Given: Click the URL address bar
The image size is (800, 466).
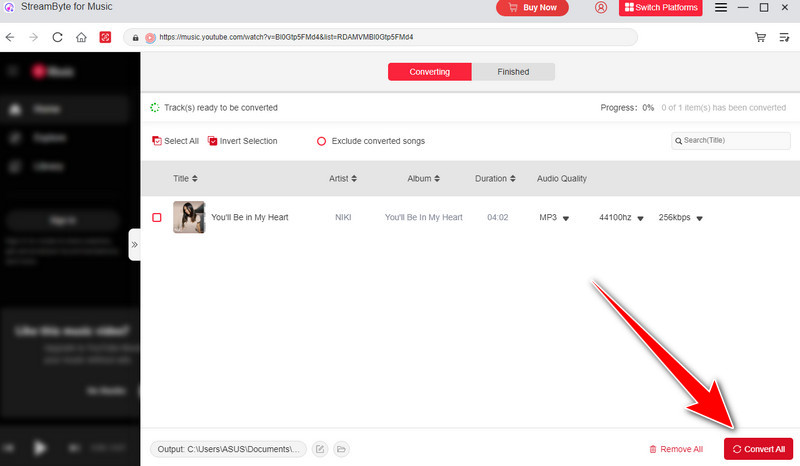Looking at the screenshot, I should pos(381,37).
